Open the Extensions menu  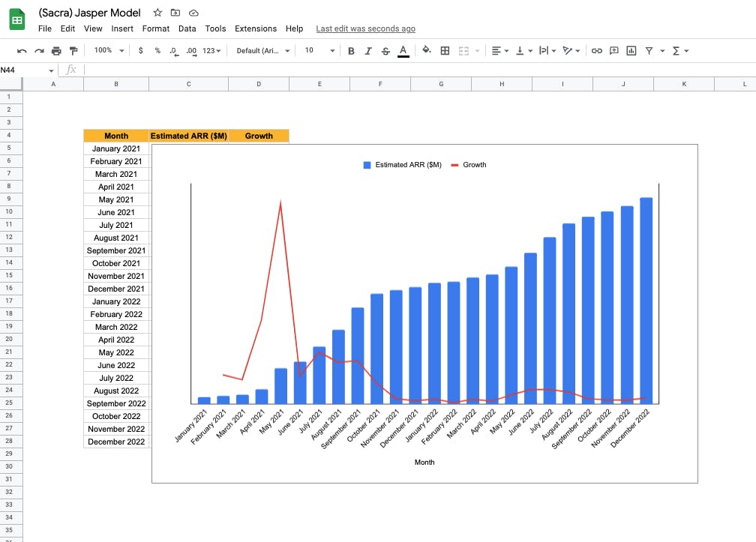(x=256, y=28)
